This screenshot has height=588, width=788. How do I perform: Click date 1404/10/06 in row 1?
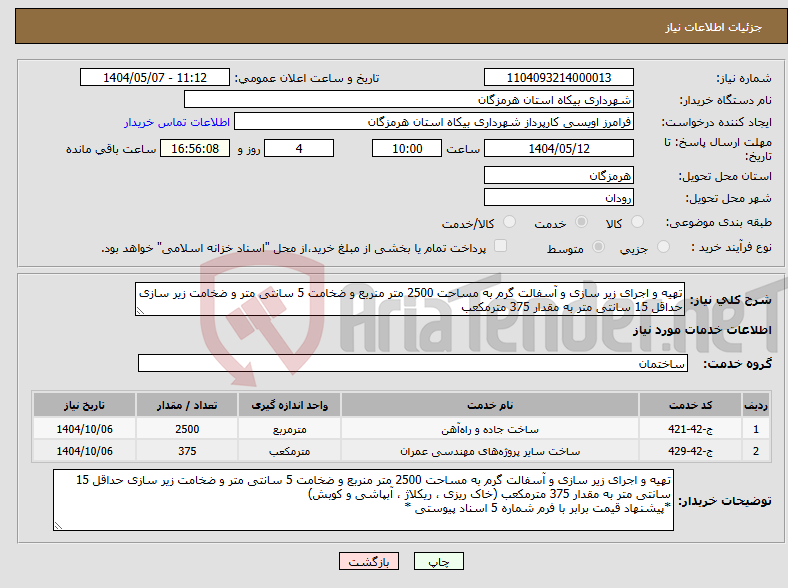[84, 429]
